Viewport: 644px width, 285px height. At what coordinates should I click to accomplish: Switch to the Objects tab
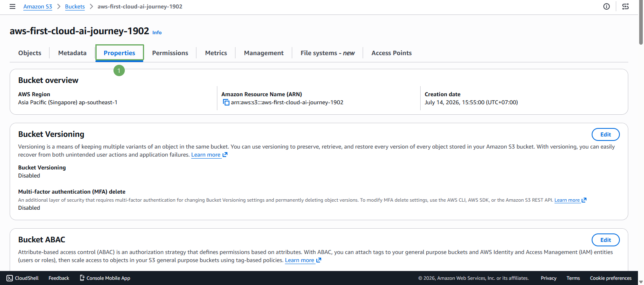coord(30,53)
